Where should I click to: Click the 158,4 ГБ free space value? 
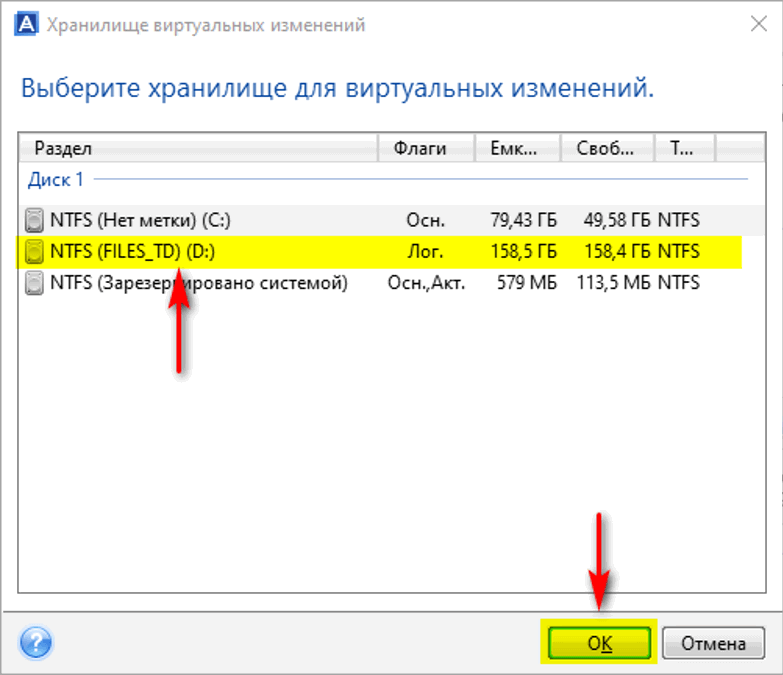(617, 251)
